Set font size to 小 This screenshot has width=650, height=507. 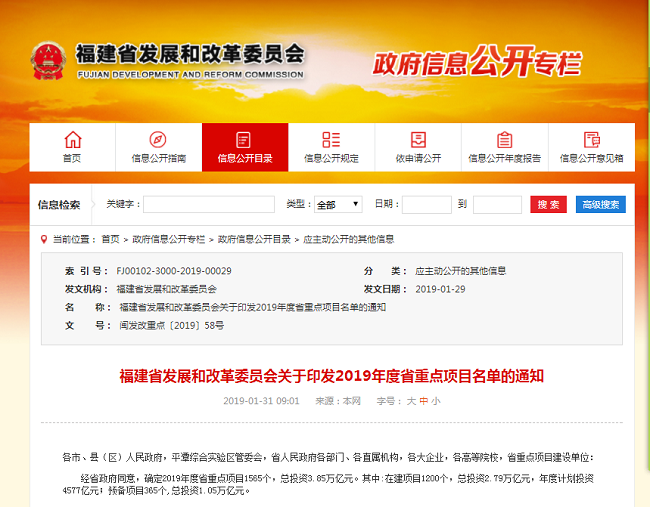(436, 400)
